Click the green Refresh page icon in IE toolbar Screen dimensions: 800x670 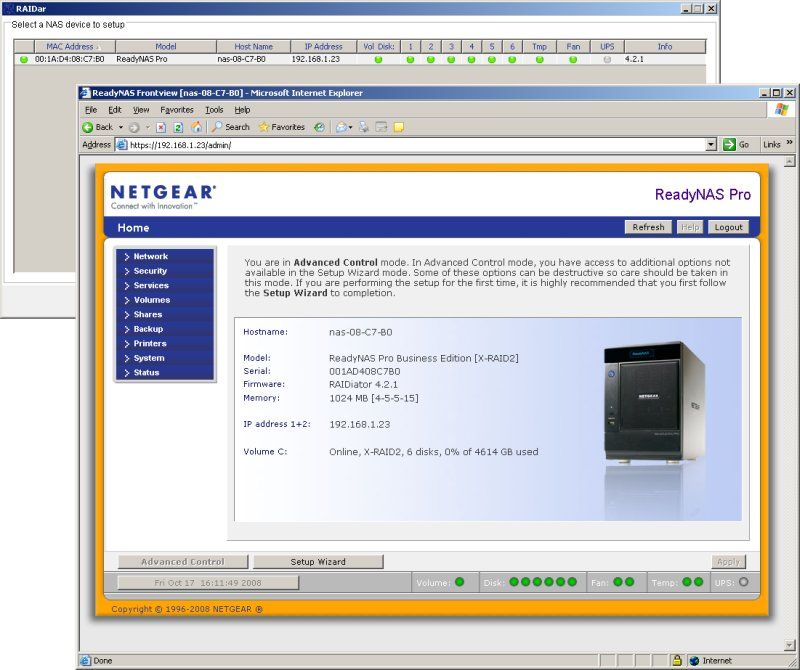pos(178,128)
